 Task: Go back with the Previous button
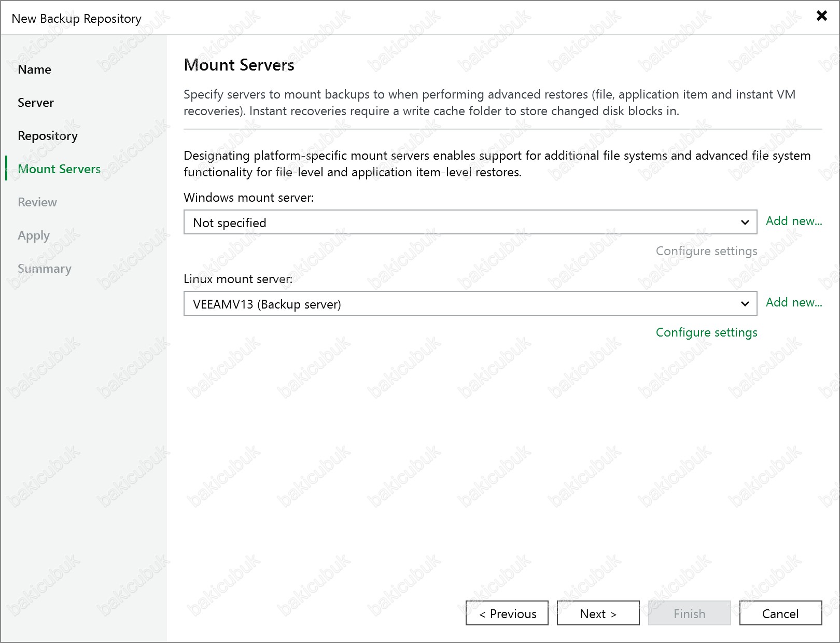[x=507, y=613]
